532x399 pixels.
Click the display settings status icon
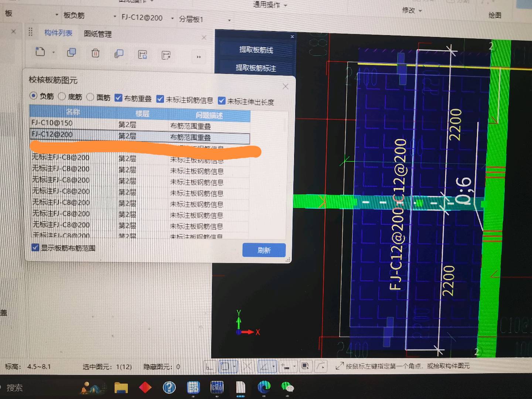point(305,366)
